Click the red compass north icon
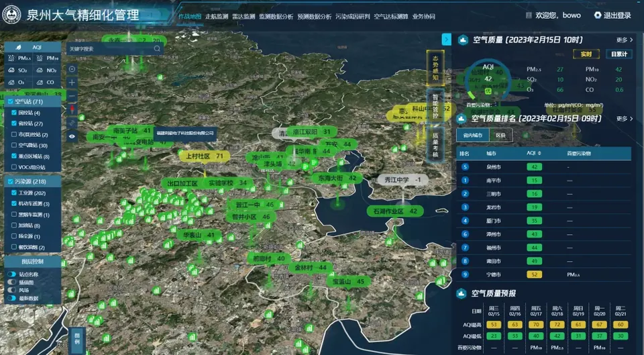Image resolution: width=644 pixels, height=355 pixels. (x=72, y=109)
